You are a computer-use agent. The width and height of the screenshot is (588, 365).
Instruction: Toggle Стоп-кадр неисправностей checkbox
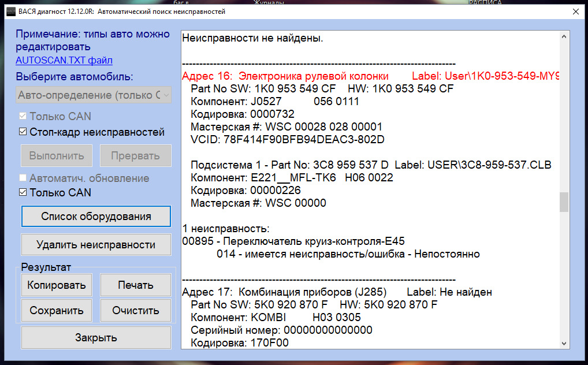(23, 132)
